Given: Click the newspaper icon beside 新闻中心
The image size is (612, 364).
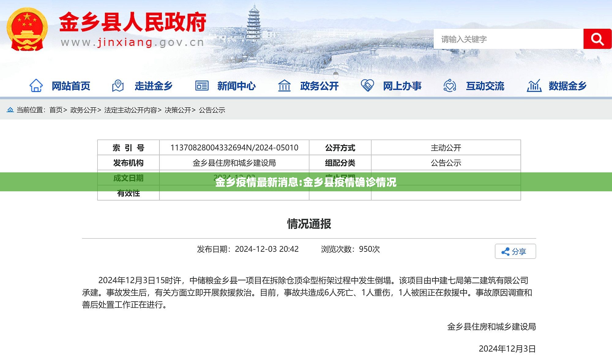Looking at the screenshot, I should pyautogui.click(x=202, y=86).
